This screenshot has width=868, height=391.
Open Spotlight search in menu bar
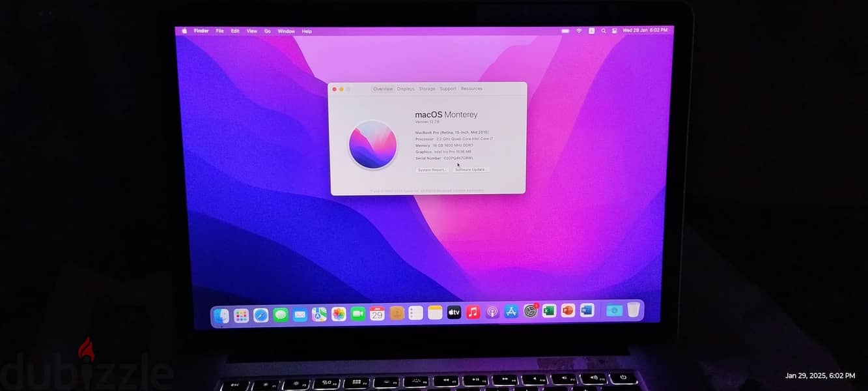coord(604,31)
